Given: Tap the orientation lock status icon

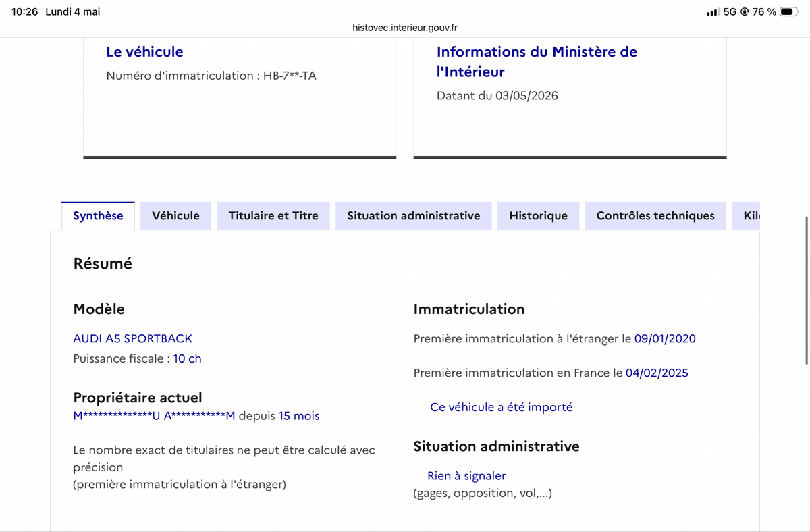Looking at the screenshot, I should click(x=745, y=12).
